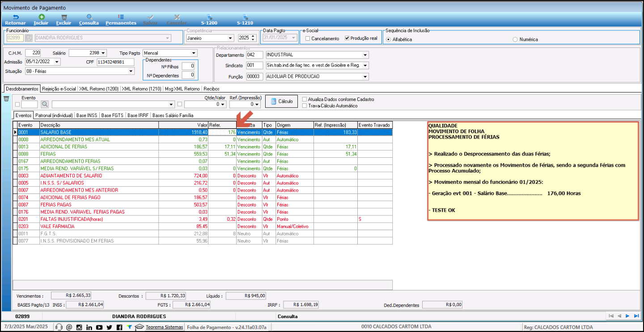Open the Instagram icon in the status bar
Viewport: 644px width, 332px height.
pos(79,327)
